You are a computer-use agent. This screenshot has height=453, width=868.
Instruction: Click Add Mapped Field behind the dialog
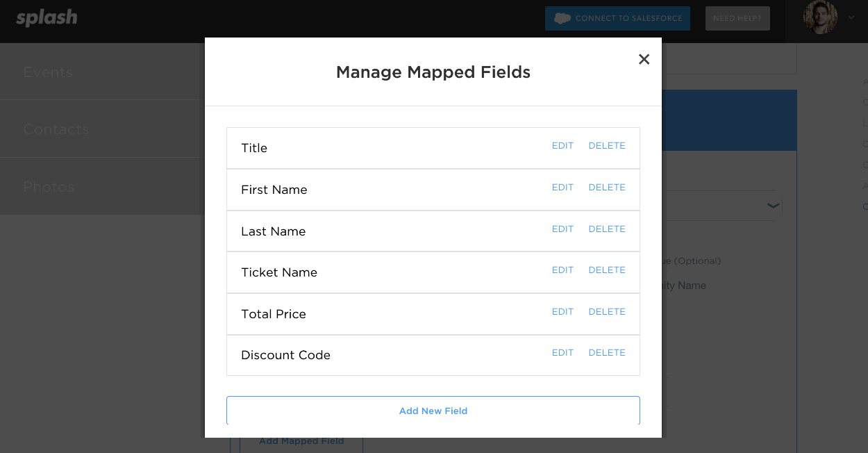[x=301, y=442]
